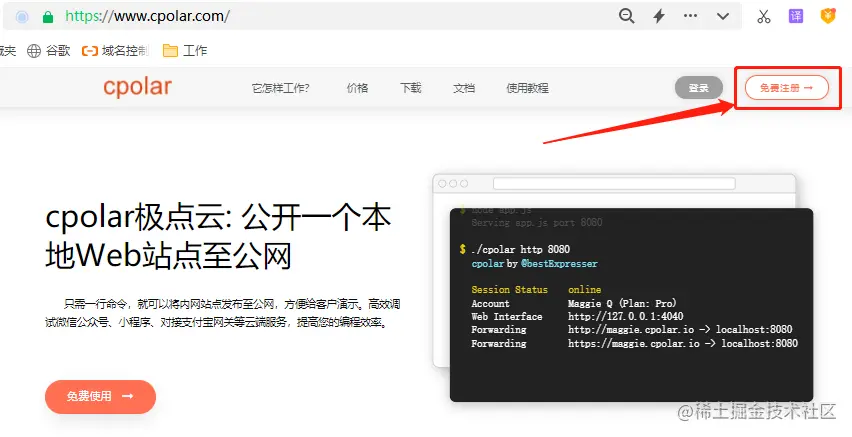Viewport: 852px width, 437px height.
Task: Open the 域名控制 bookmark
Action: [x=115, y=51]
